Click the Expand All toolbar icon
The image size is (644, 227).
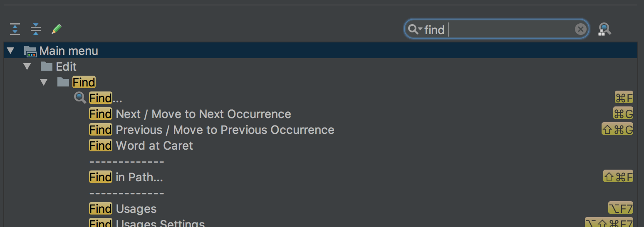pos(15,29)
